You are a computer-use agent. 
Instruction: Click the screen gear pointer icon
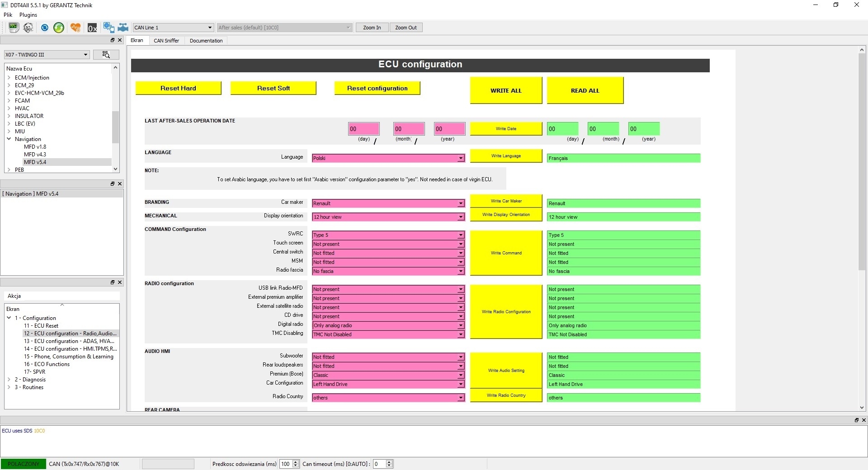coord(108,28)
